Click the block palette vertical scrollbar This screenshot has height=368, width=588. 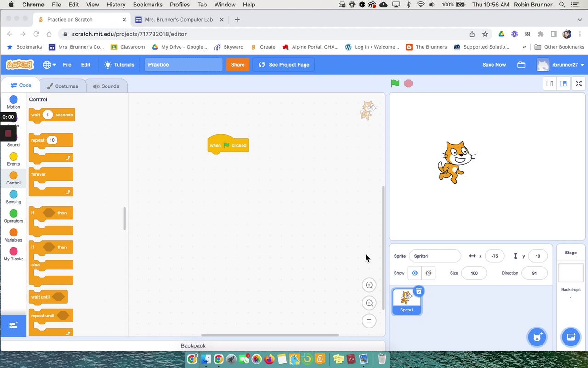124,218
